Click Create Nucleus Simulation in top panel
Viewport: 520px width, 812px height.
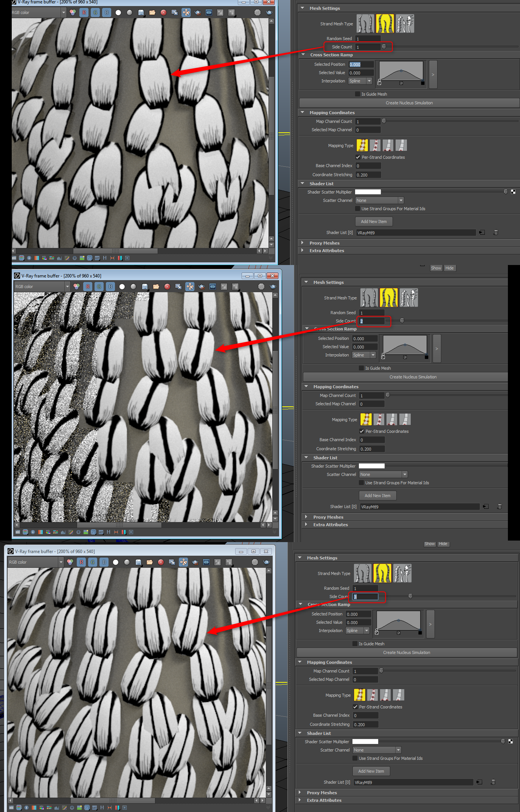tap(409, 103)
